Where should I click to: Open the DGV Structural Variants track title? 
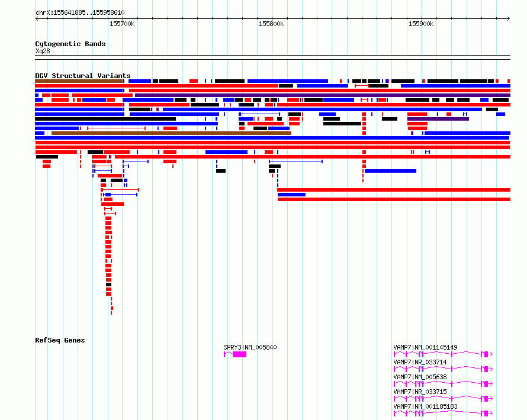[x=83, y=76]
